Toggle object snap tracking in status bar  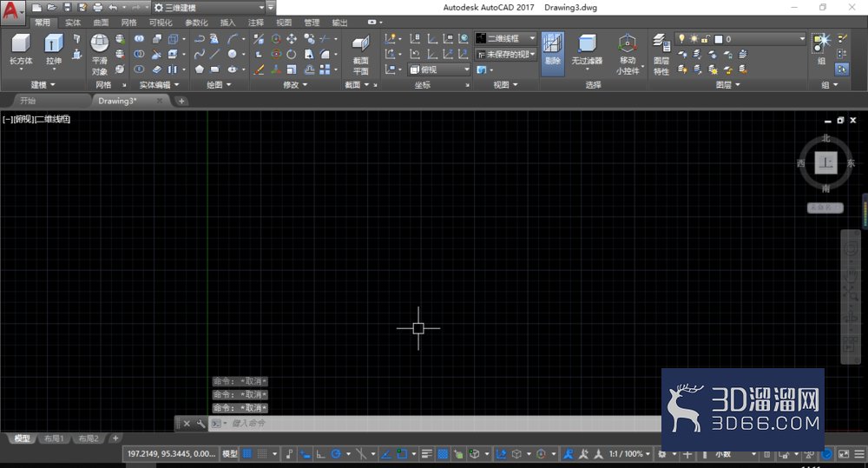click(x=386, y=453)
